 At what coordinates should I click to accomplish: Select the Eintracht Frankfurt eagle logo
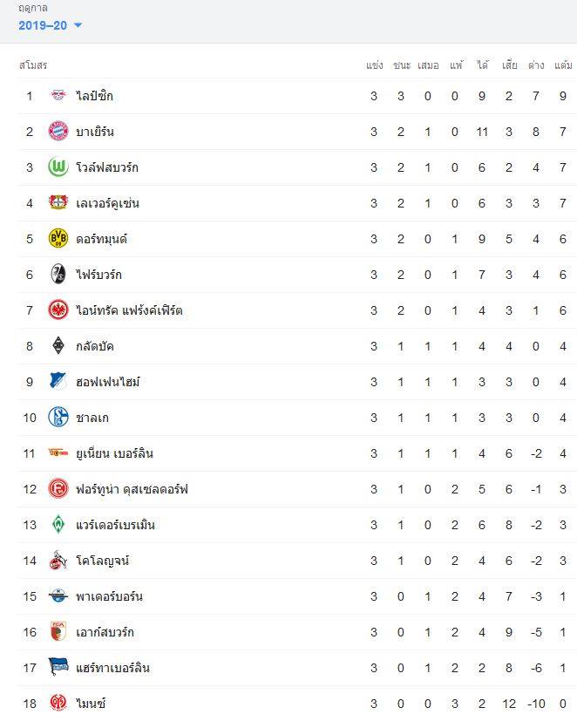(58, 310)
